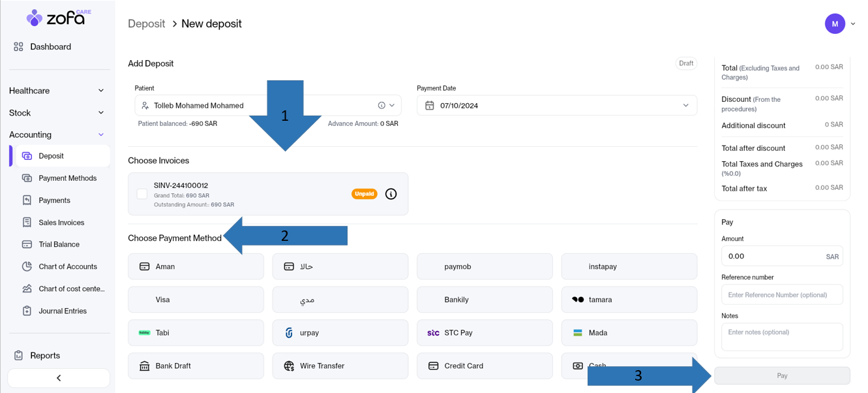The width and height of the screenshot is (868, 393).
Task: Go to Sales Invoices page
Action: 61,223
